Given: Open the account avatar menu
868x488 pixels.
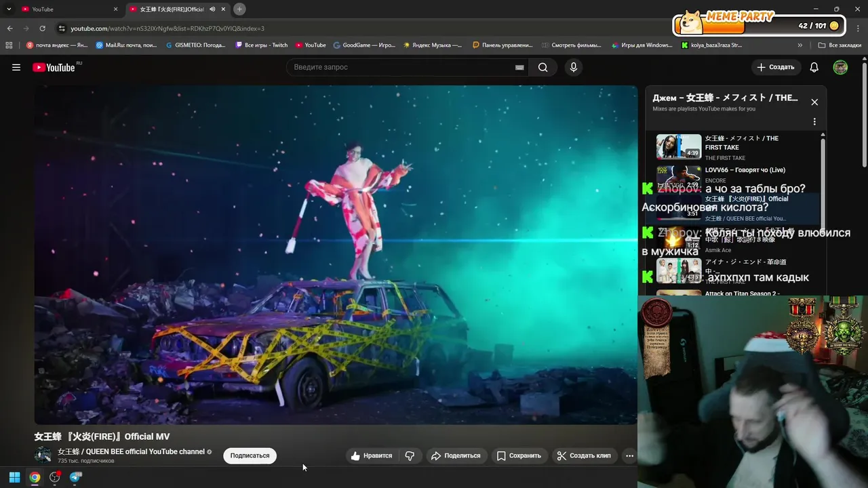Looking at the screenshot, I should 840,67.
